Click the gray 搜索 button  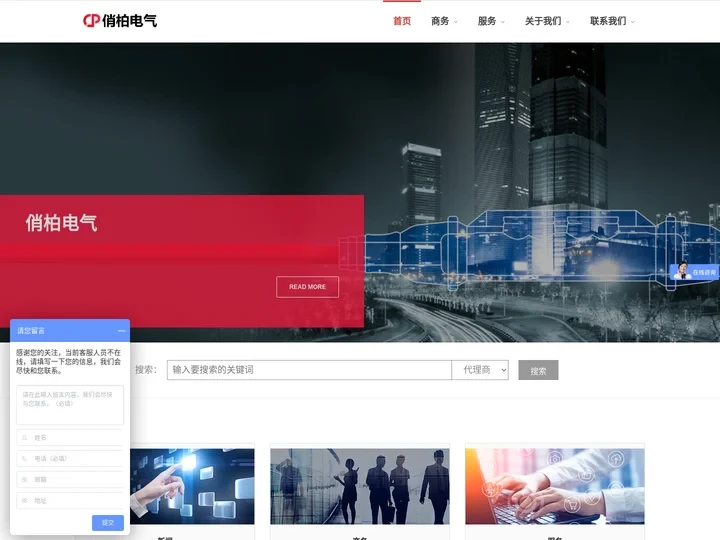pyautogui.click(x=538, y=371)
